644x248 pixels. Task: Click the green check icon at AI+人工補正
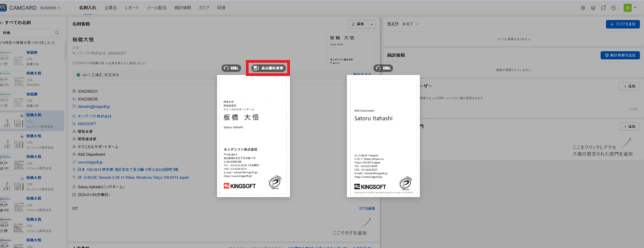pos(78,75)
